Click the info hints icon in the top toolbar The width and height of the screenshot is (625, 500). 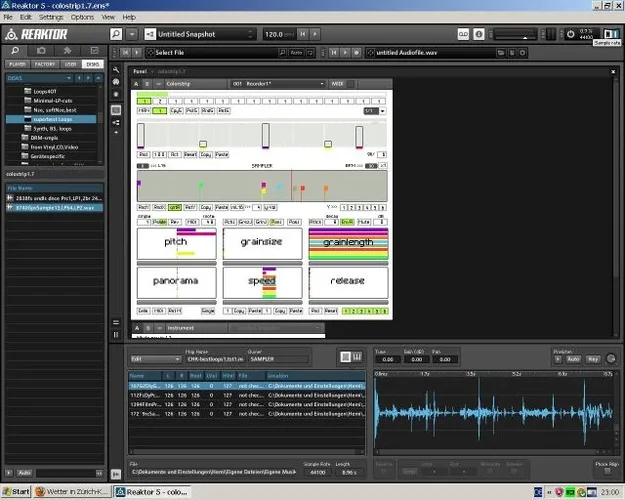click(479, 34)
